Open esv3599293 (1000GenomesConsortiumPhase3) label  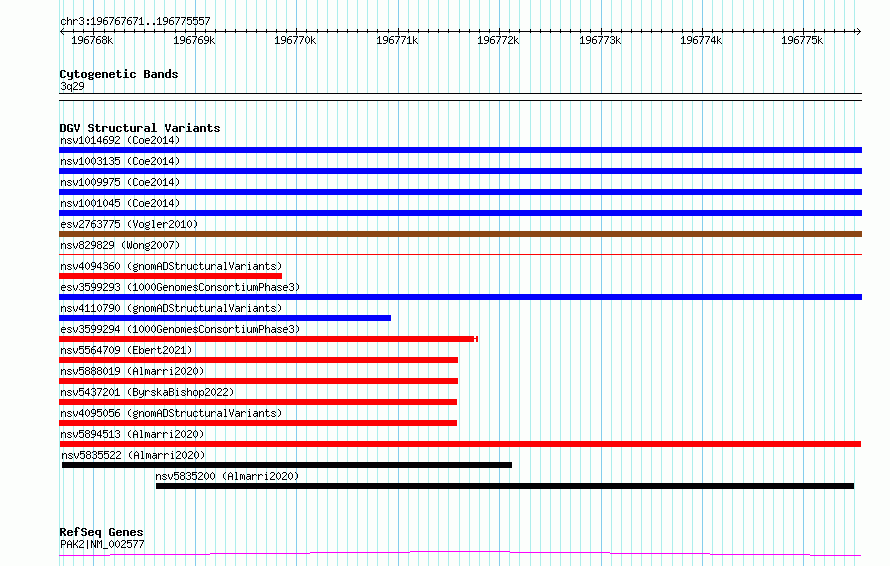click(180, 287)
